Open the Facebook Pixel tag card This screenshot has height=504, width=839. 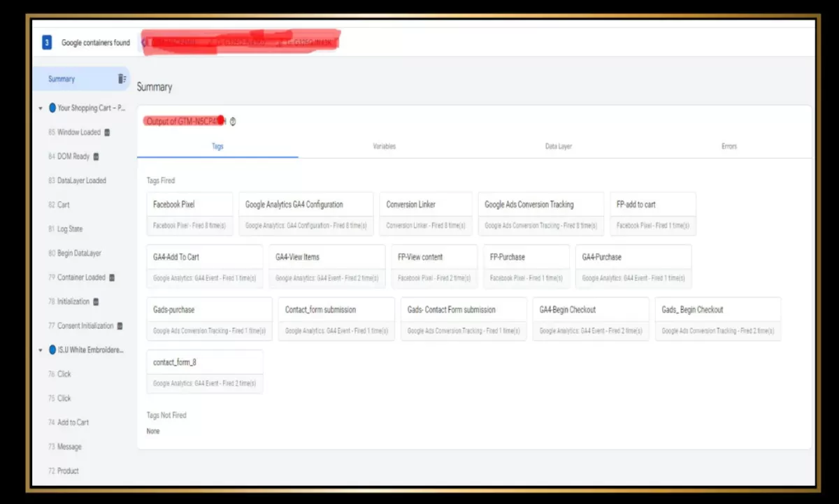click(189, 214)
